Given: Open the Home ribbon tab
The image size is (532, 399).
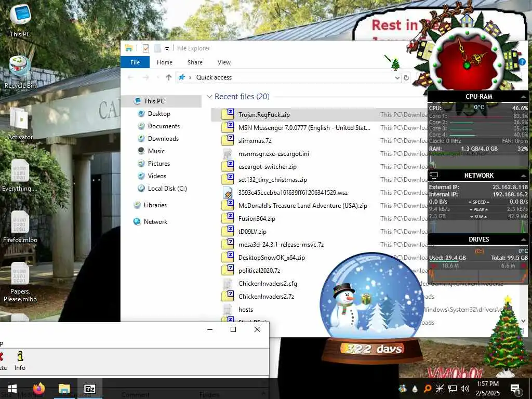Looking at the screenshot, I should click(165, 62).
